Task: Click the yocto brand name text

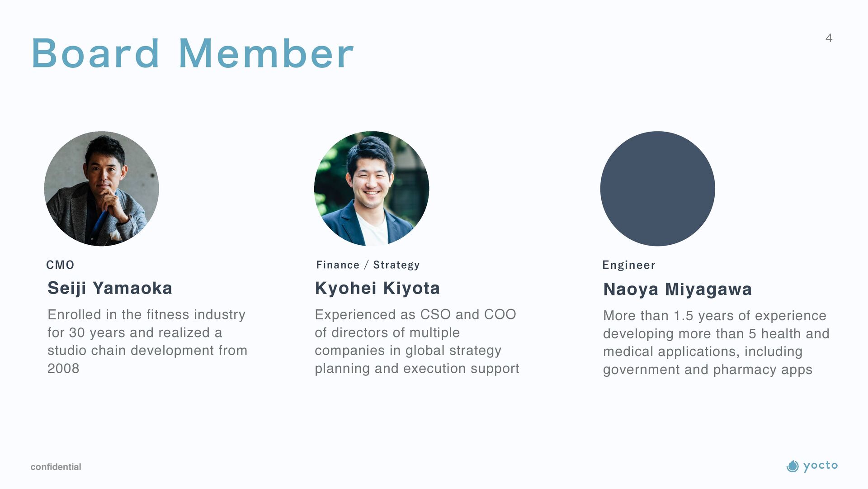Action: point(821,466)
